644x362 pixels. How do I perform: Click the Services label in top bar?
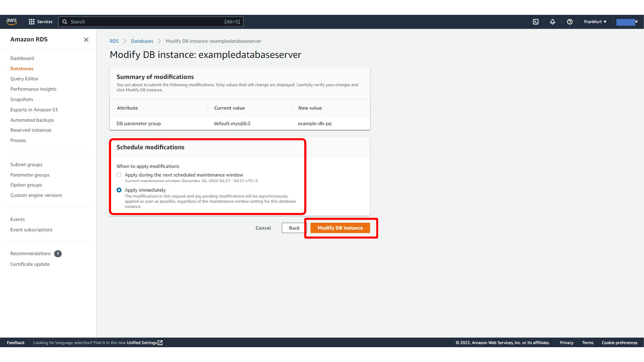[x=45, y=22]
